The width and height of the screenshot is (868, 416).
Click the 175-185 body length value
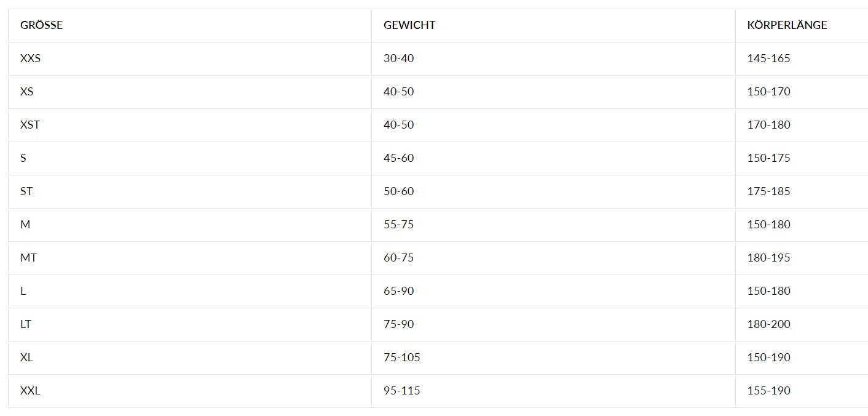(769, 191)
